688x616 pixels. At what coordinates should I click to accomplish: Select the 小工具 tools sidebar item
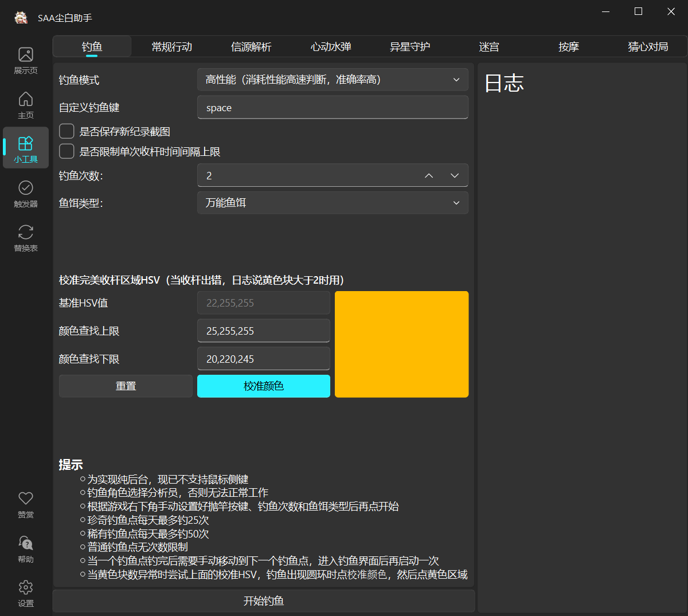tap(26, 149)
